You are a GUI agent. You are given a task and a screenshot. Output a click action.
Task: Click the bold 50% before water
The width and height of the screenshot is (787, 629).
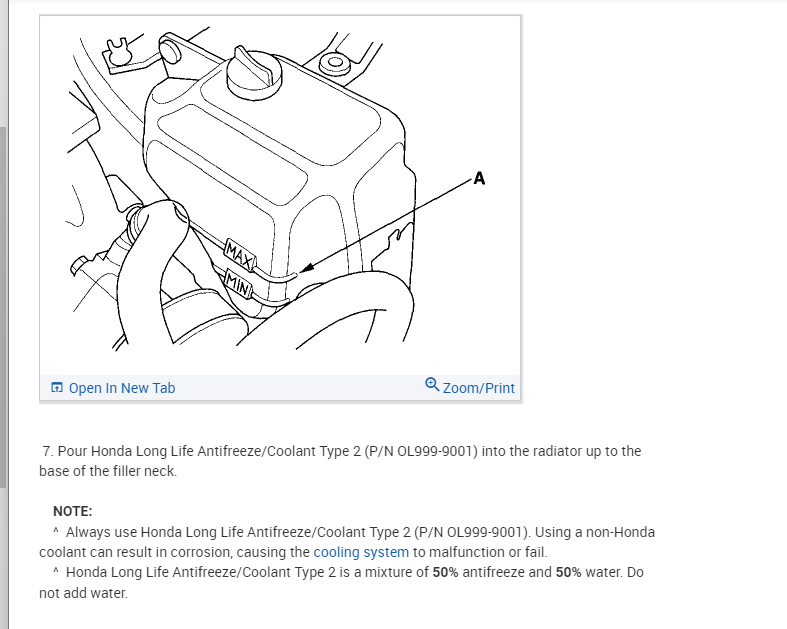(568, 572)
